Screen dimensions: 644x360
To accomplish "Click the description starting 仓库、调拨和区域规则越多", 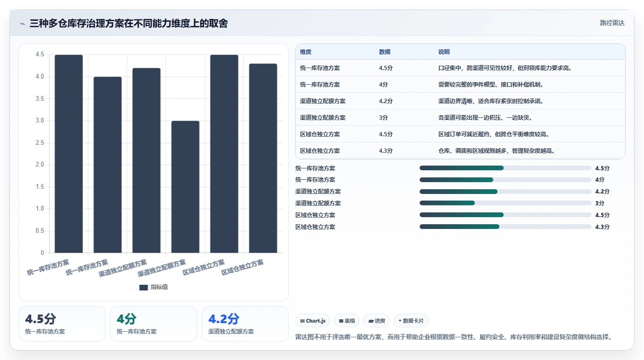I will (x=497, y=151).
